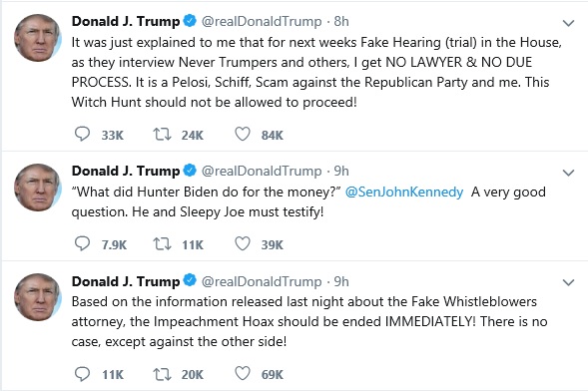The image size is (588, 391).
Task: Click the profile avatar on the first tweet
Action: tap(38, 38)
